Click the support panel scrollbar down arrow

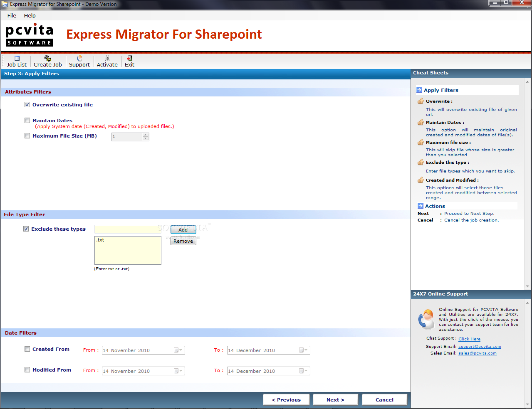pyautogui.click(x=527, y=404)
